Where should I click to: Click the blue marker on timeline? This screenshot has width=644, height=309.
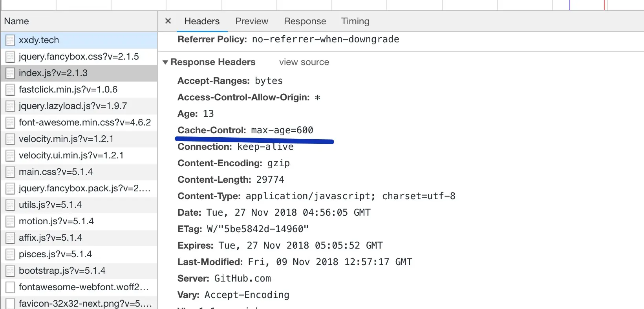pyautogui.click(x=570, y=5)
